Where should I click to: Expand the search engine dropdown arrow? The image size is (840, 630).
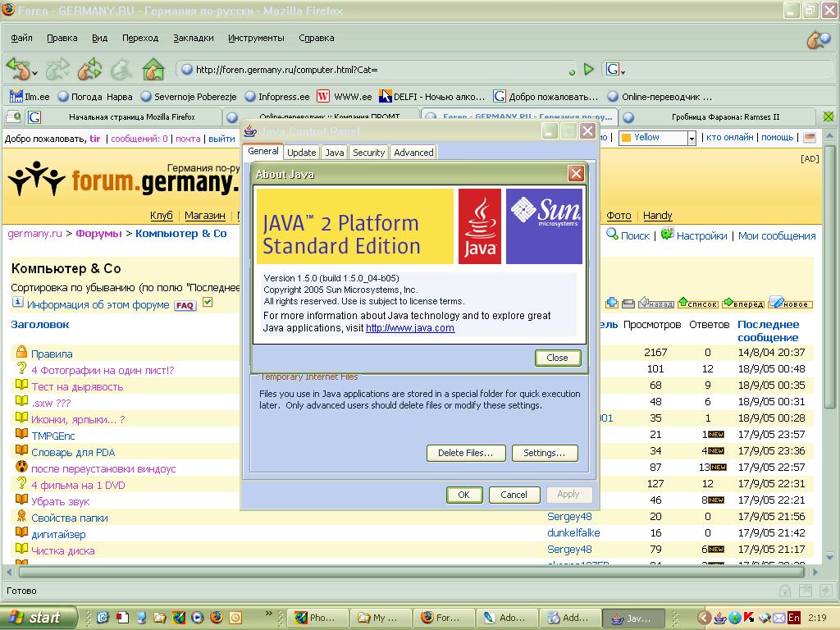[x=623, y=71]
